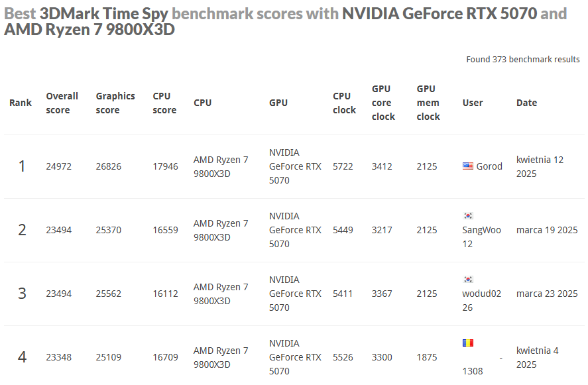The image size is (588, 385).
Task: Click the Date column header
Action: click(x=526, y=103)
